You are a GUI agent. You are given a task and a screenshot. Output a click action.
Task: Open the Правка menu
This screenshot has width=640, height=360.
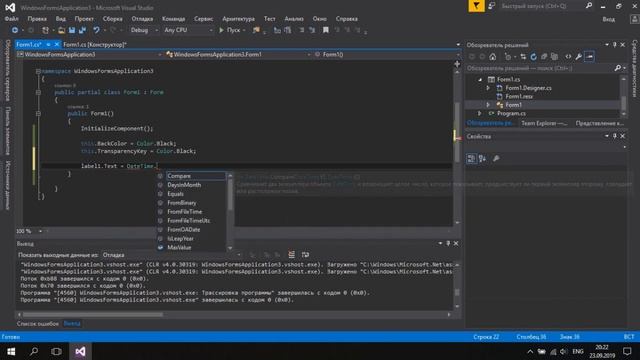pyautogui.click(x=37, y=19)
